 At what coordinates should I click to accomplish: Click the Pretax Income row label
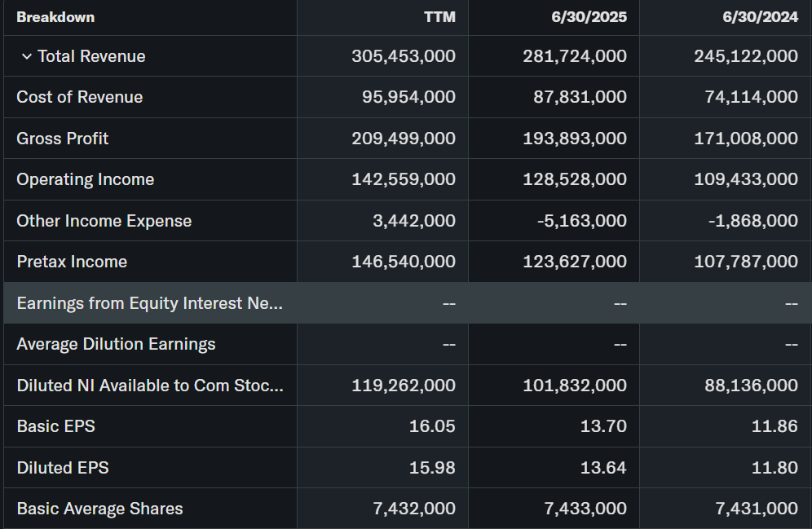[x=72, y=262]
